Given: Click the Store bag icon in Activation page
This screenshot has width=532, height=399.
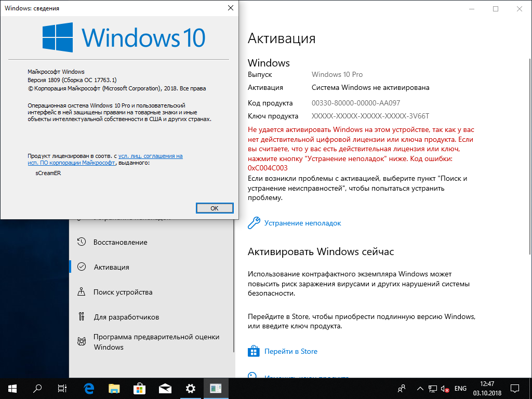Looking at the screenshot, I should [x=254, y=351].
